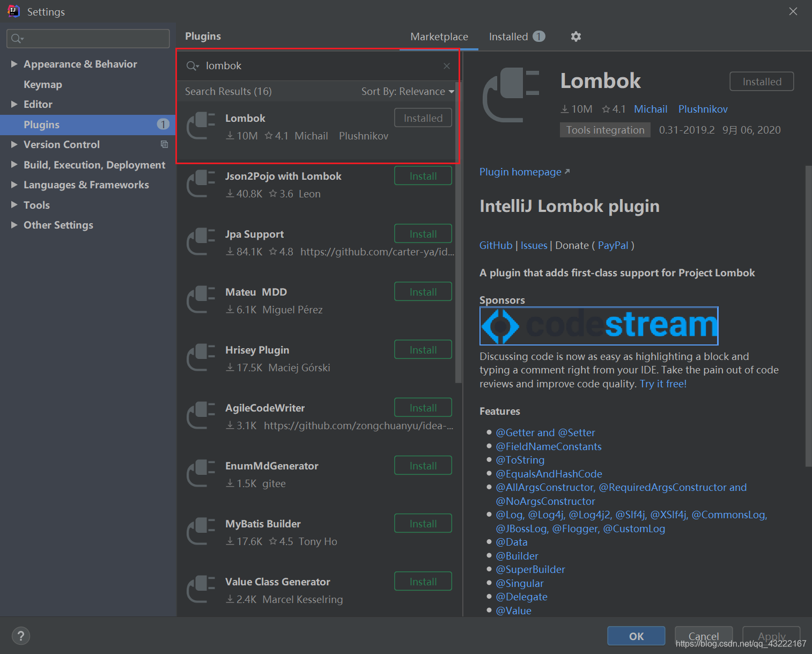The height and width of the screenshot is (654, 812).
Task: Expand the Editor settings node
Action: pyautogui.click(x=14, y=104)
